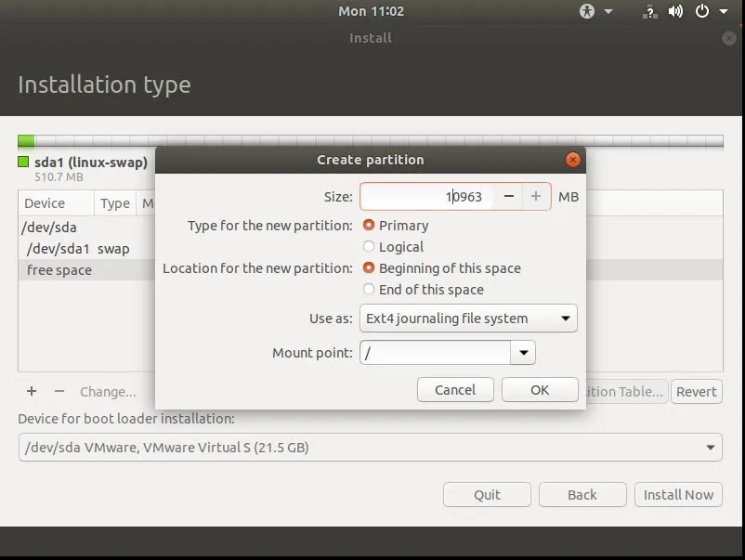Select End of this space location
This screenshot has height=560, width=745.
click(x=369, y=289)
